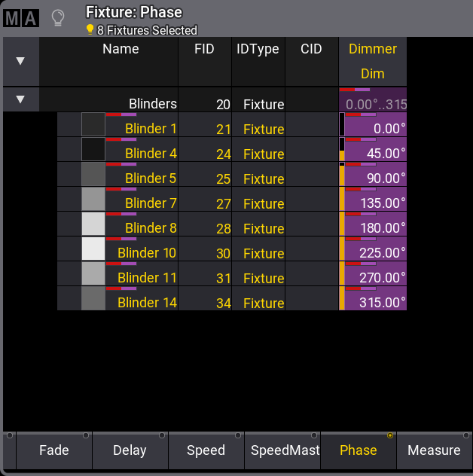The width and height of the screenshot is (473, 476).
Task: Collapse the Blinders group row
Action: click(20, 99)
